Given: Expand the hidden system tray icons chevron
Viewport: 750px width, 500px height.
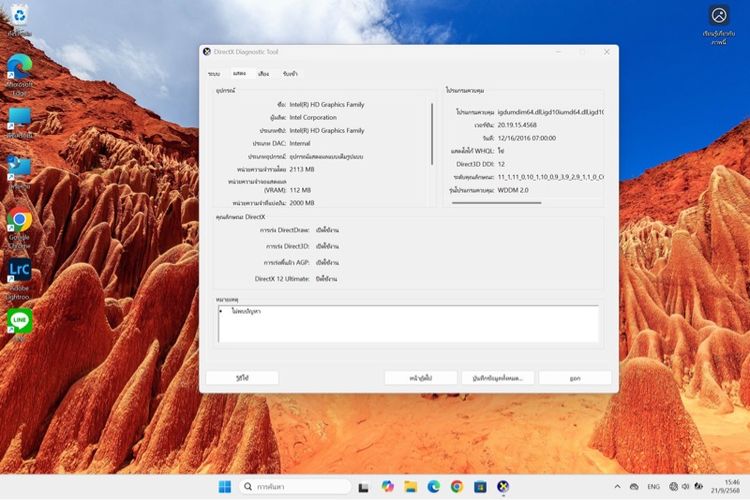Looking at the screenshot, I should pyautogui.click(x=617, y=487).
